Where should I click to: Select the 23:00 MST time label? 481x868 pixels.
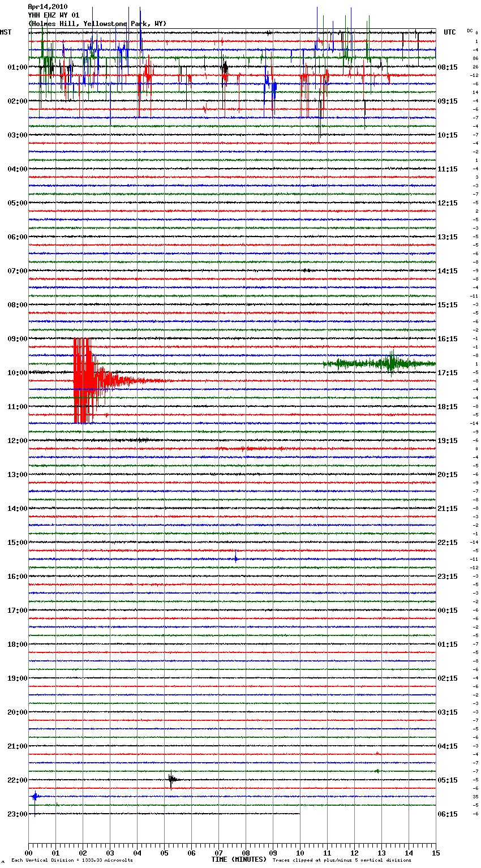coord(18,814)
